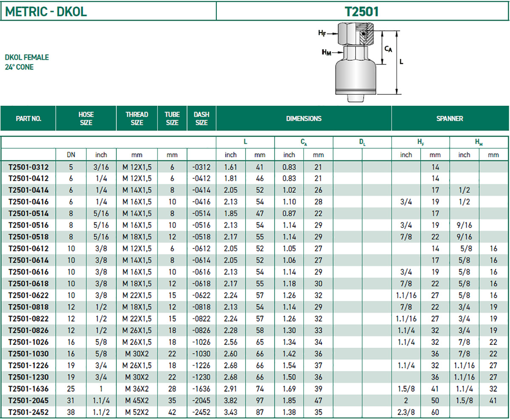Image resolution: width=510 pixels, height=420 pixels.
Task: Click the METRIC - DKOL heading
Action: tap(46, 11)
